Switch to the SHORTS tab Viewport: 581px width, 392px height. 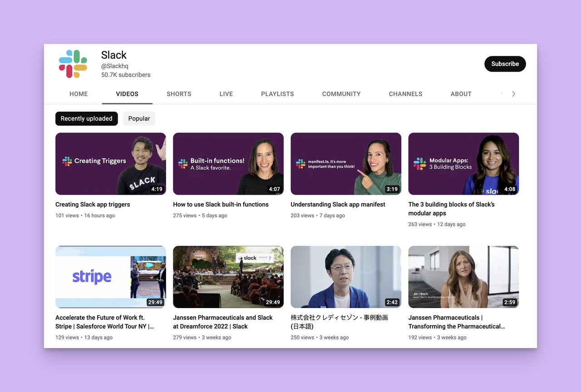point(179,94)
